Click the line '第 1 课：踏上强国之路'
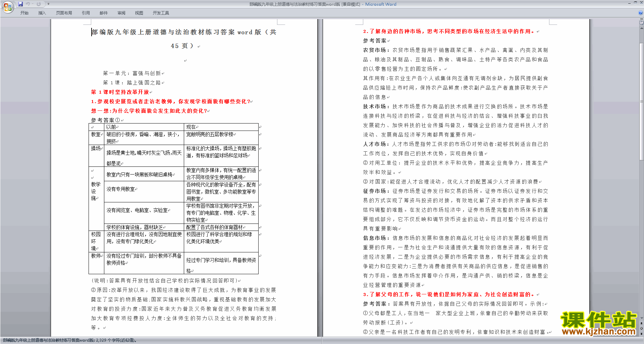The image size is (644, 344). [x=132, y=83]
